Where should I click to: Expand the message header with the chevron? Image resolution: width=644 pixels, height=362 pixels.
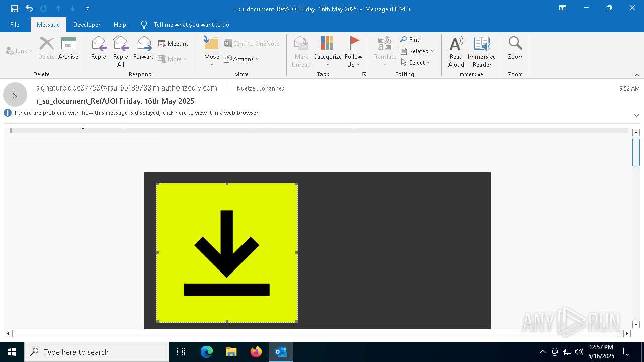[636, 115]
